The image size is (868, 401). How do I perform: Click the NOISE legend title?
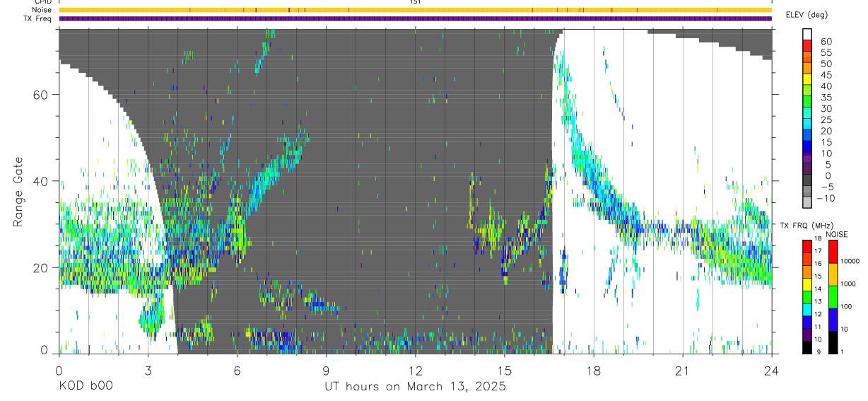836,234
